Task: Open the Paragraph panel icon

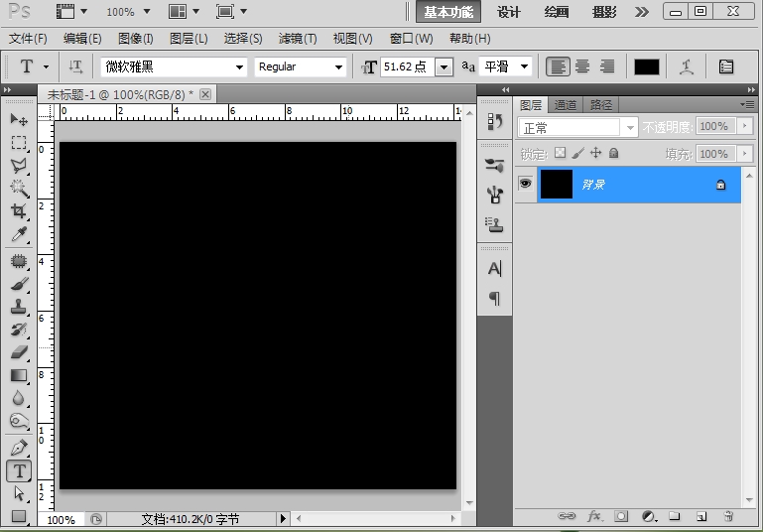Action: pos(494,298)
